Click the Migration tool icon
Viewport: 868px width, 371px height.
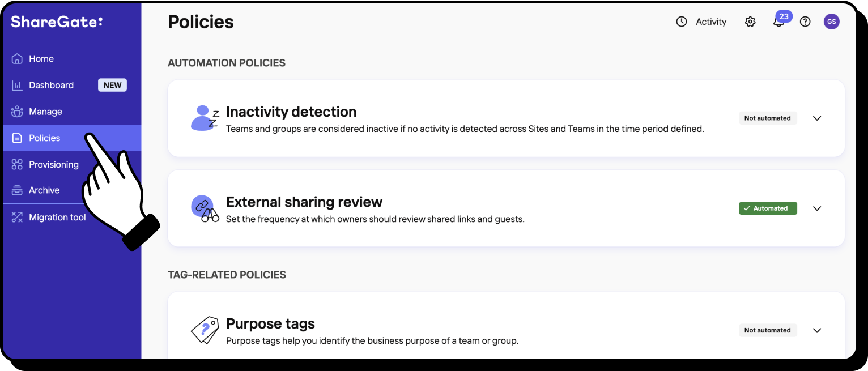pyautogui.click(x=17, y=218)
